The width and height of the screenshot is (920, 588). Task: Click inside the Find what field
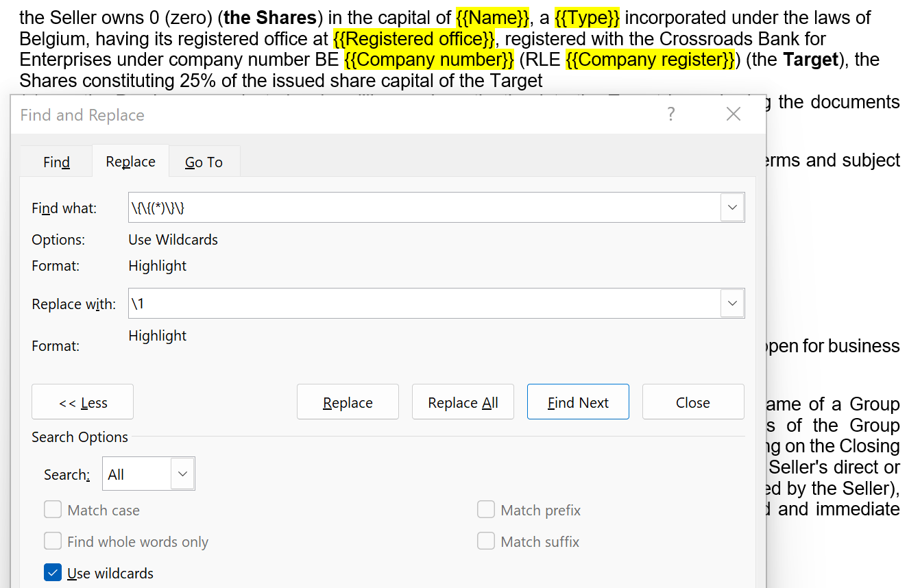pos(423,208)
